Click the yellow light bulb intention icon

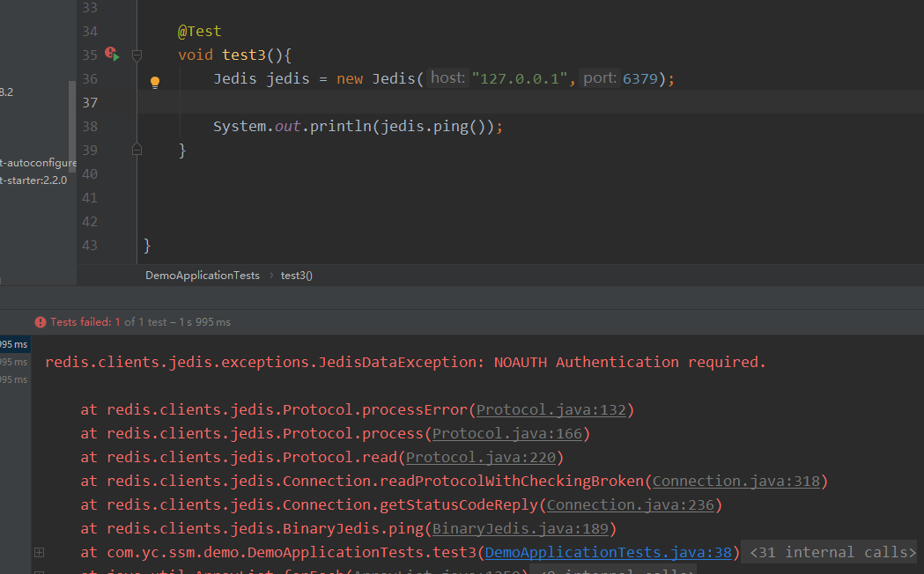pyautogui.click(x=155, y=82)
